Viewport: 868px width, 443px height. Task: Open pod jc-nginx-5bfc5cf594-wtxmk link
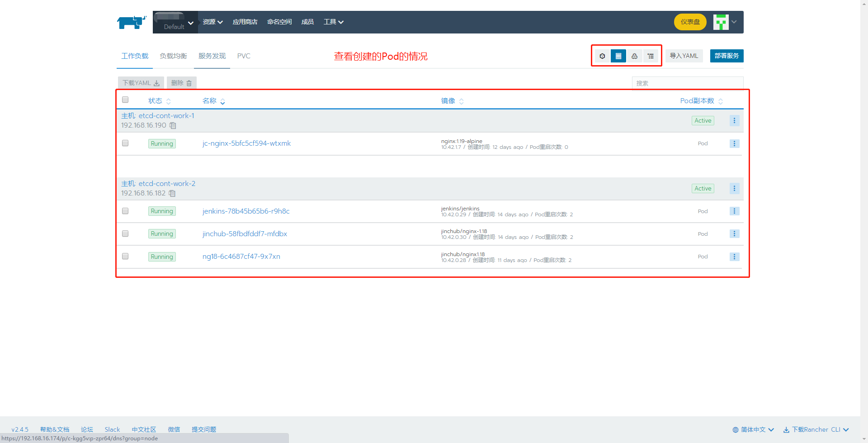(246, 143)
